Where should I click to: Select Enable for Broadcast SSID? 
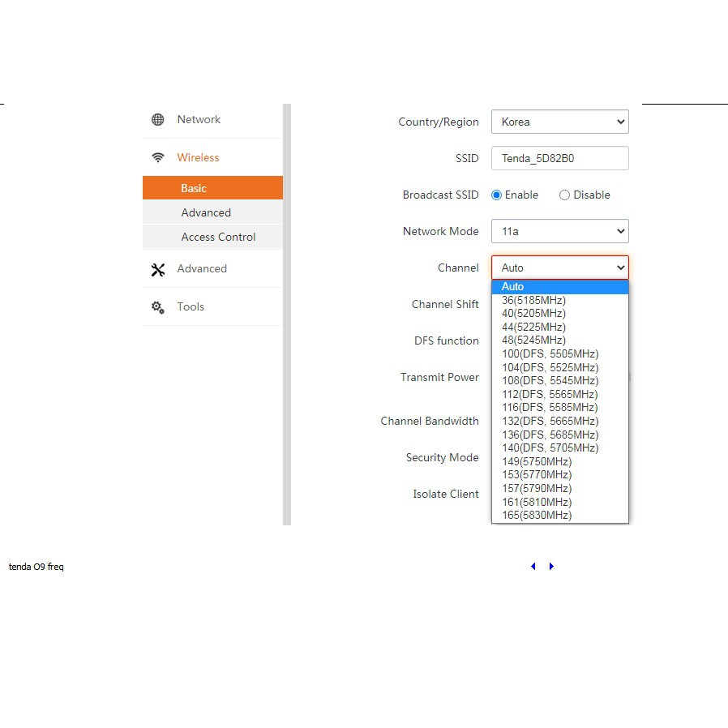(x=497, y=195)
